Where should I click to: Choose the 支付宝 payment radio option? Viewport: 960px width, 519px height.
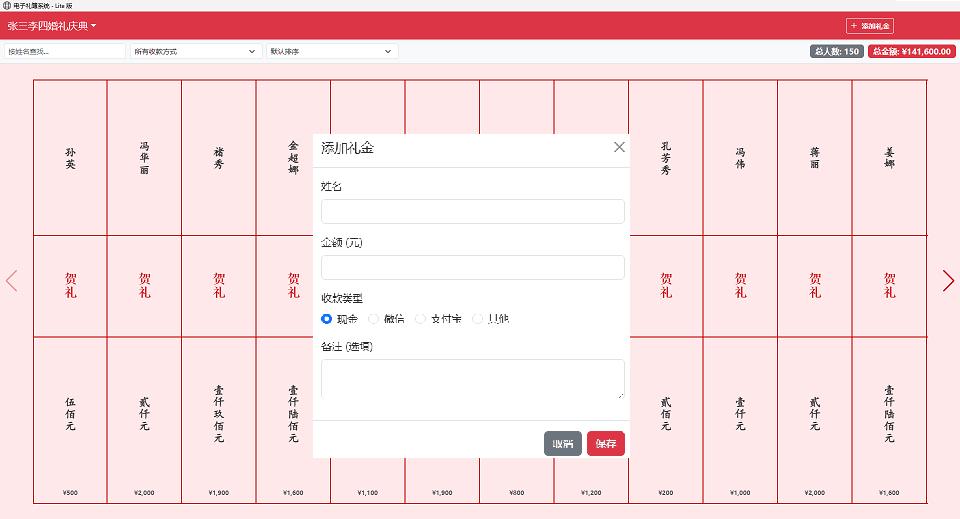coord(420,319)
